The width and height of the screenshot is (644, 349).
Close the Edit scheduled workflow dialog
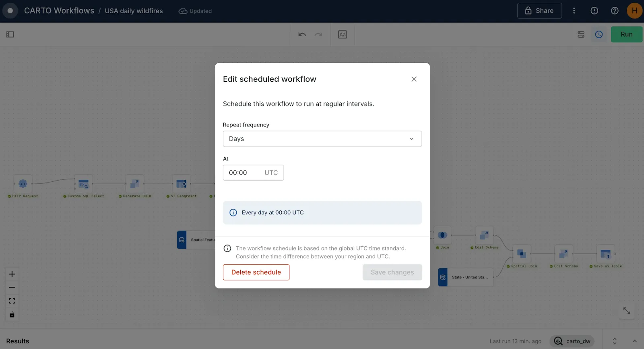click(x=414, y=79)
